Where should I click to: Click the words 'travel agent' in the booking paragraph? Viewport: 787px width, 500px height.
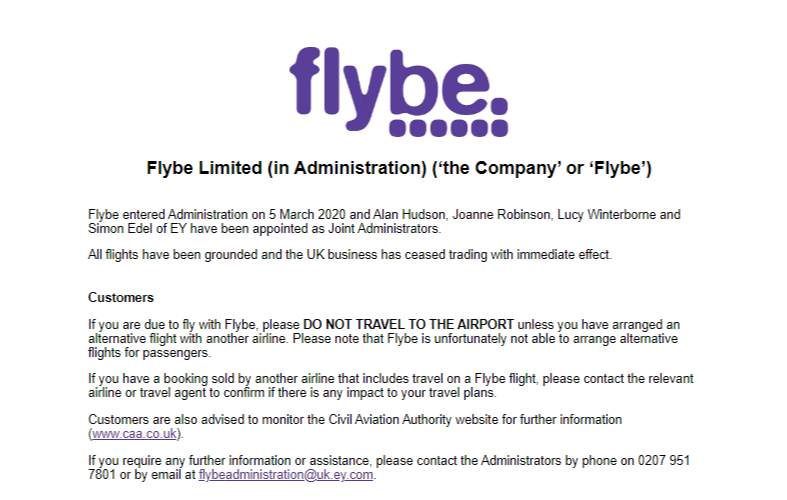tap(159, 392)
